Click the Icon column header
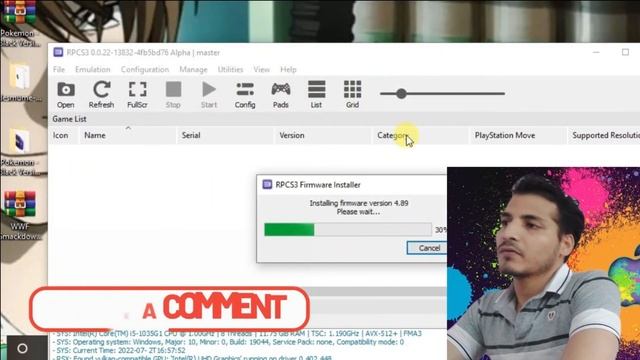Image resolution: width=640 pixels, height=360 pixels. (x=64, y=135)
